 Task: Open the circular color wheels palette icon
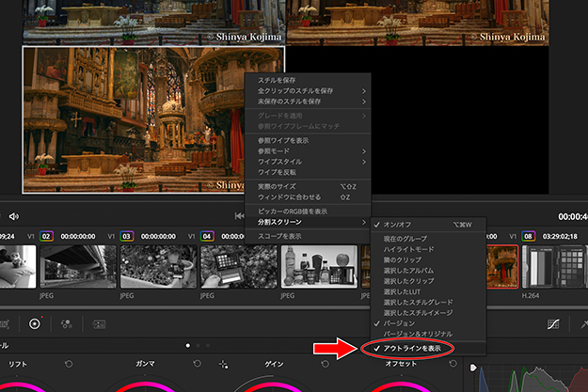tap(35, 323)
